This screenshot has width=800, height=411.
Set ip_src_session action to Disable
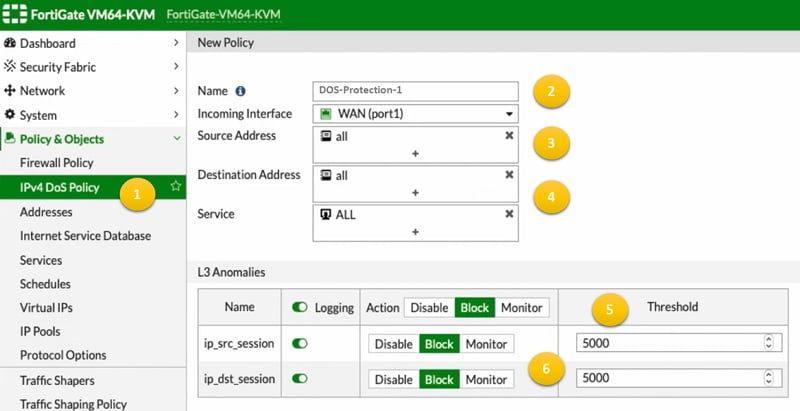tap(394, 344)
